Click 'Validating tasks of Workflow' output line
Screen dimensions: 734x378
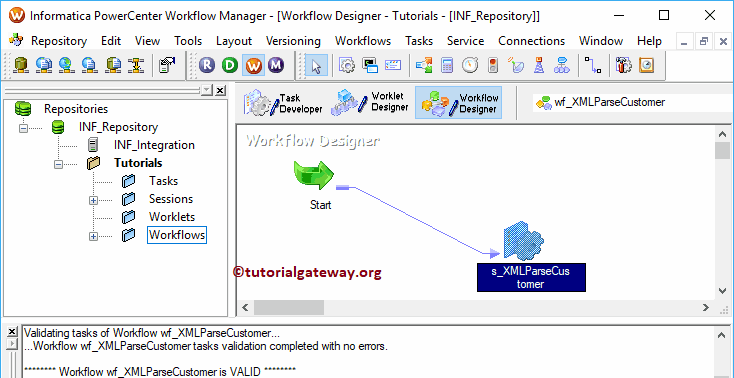click(152, 334)
